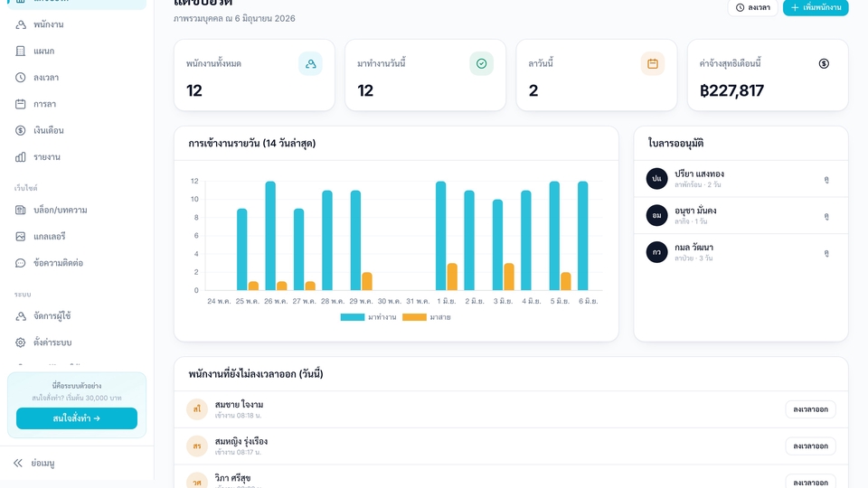Click the top ลงเวลา button
Screen dimensions: 868x488
[x=753, y=8]
